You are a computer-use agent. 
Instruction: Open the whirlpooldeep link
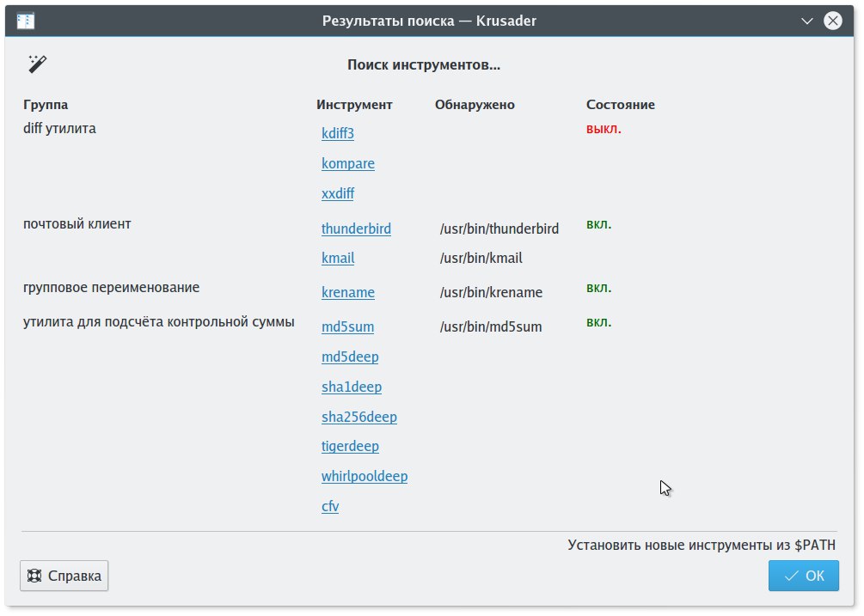(365, 476)
